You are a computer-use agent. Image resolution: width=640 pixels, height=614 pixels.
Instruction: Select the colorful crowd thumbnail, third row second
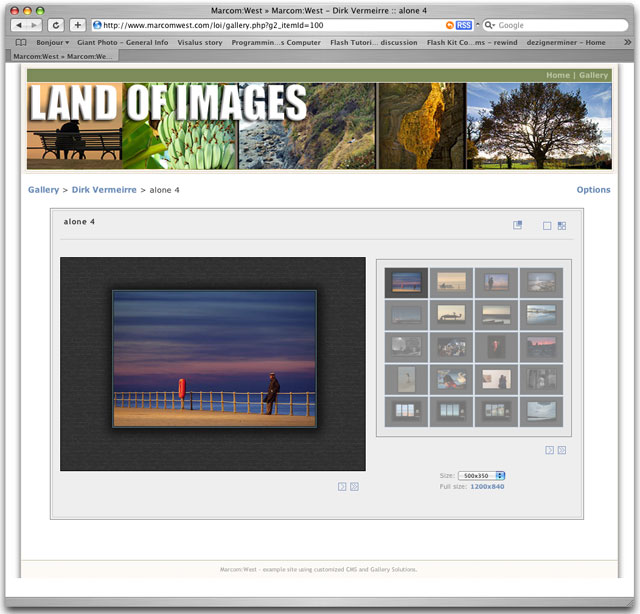451,347
